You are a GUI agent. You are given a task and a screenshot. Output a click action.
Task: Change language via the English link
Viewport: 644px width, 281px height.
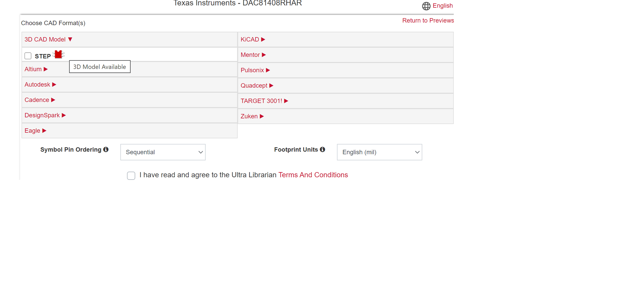[443, 6]
